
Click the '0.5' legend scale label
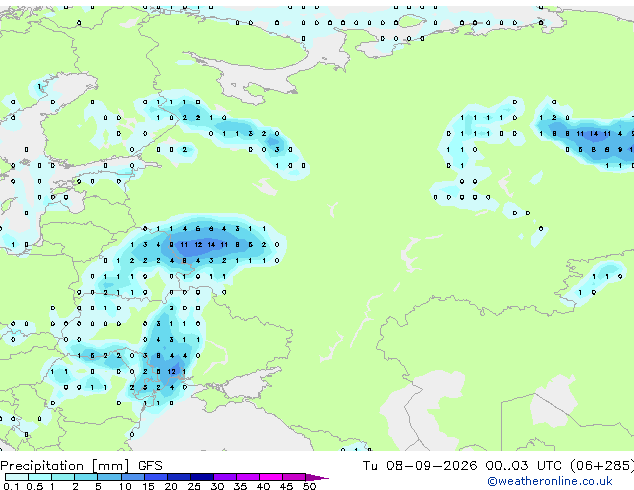(34, 486)
